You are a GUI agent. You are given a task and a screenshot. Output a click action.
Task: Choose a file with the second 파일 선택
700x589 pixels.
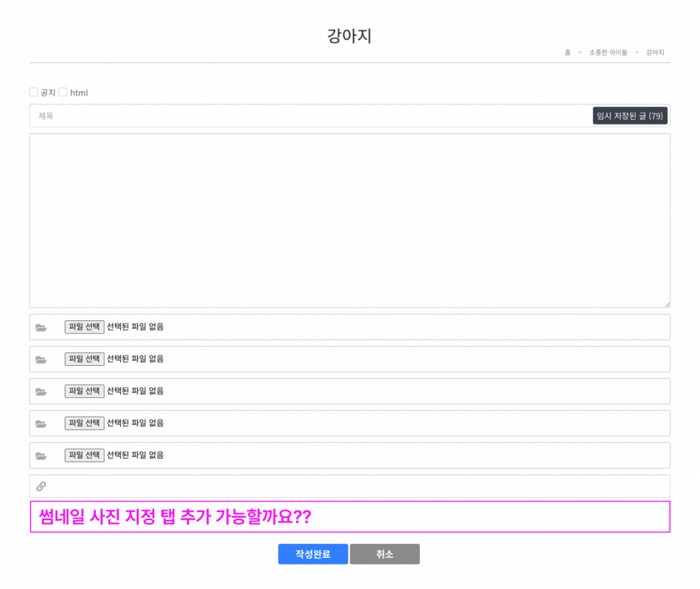click(x=85, y=359)
